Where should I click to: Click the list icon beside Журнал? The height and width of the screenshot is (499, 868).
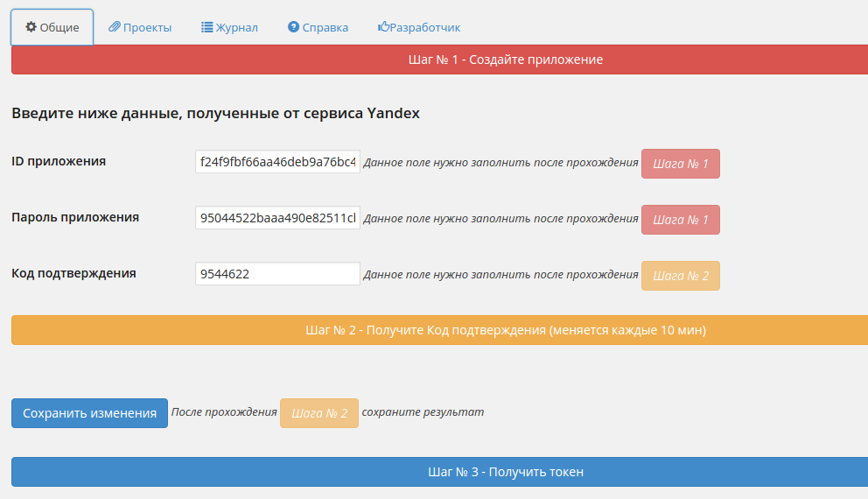click(x=207, y=27)
